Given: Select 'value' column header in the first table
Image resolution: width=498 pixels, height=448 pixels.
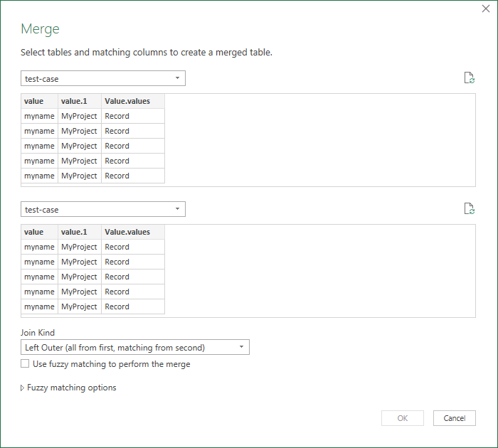Looking at the screenshot, I should (x=39, y=101).
